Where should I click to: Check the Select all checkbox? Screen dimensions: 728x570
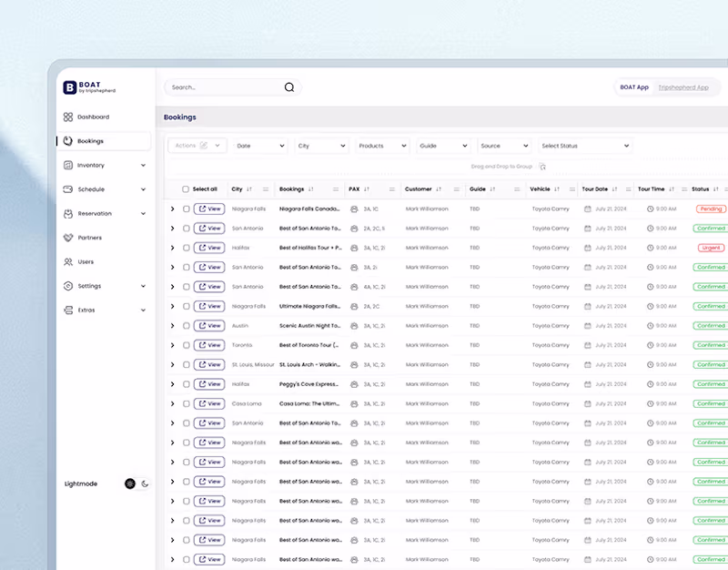click(x=186, y=188)
